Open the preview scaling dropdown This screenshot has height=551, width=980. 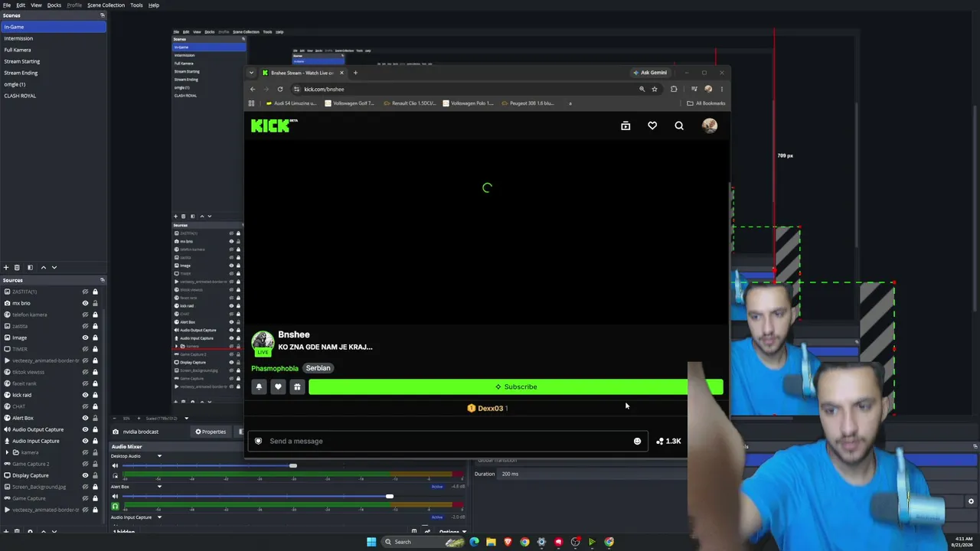186,419
